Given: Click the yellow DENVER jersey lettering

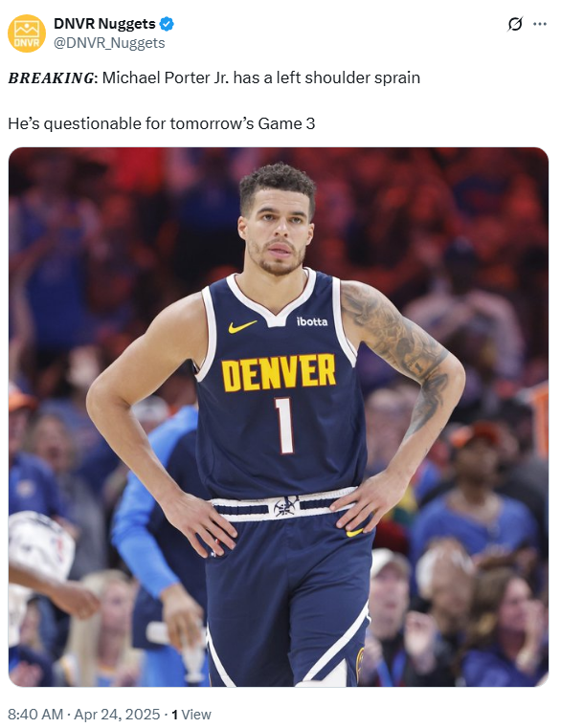Looking at the screenshot, I should [x=279, y=372].
